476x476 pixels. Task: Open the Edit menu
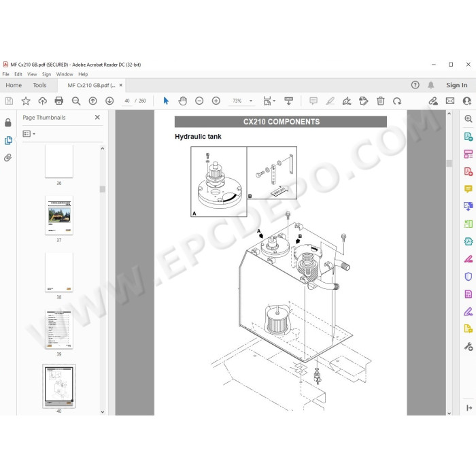[18, 74]
